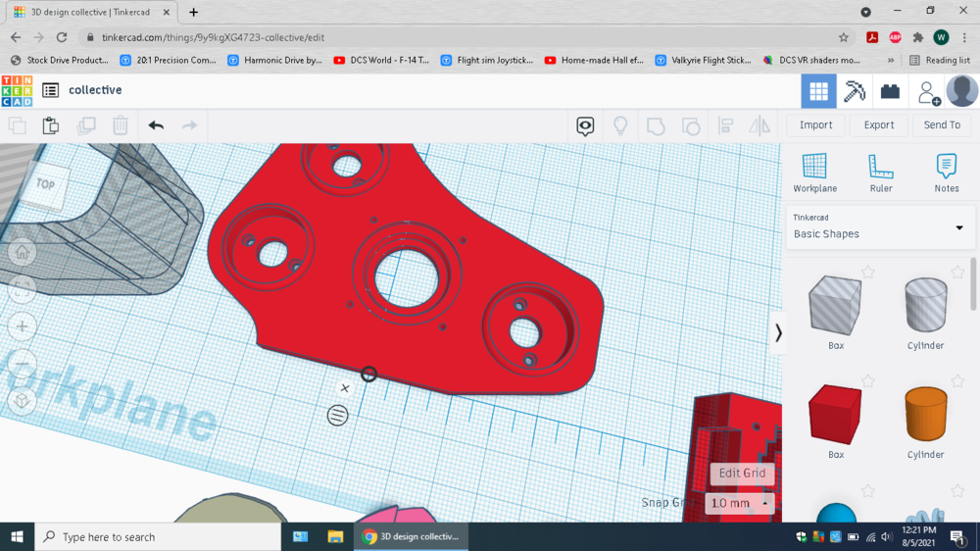This screenshot has height=551, width=980.
Task: Open the Blocks pickaxe mode icon
Action: tap(855, 91)
